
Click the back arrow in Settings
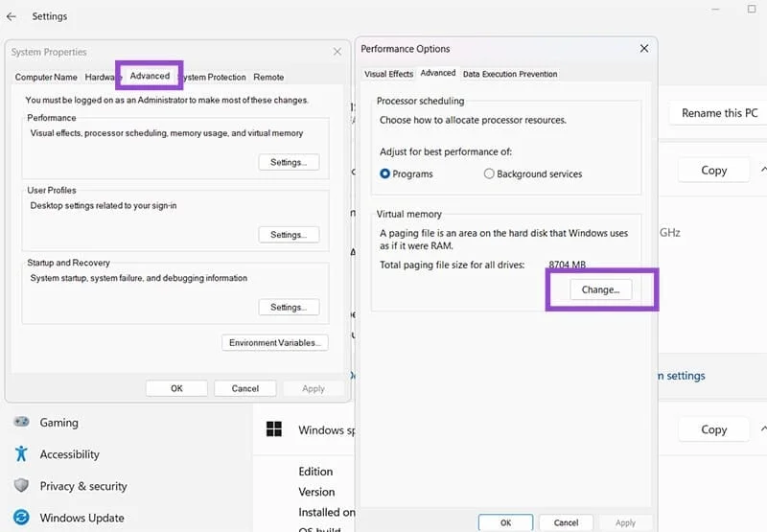[12, 16]
